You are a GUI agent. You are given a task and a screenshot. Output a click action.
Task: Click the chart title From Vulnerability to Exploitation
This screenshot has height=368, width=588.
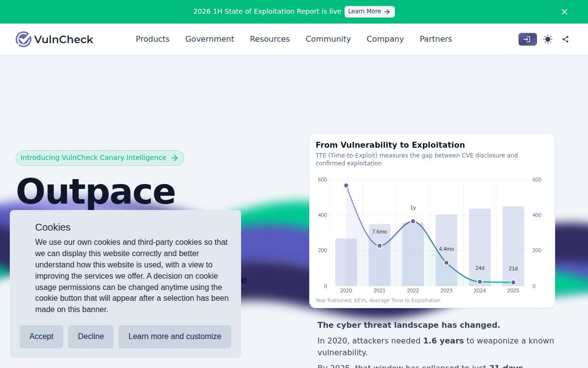pos(390,145)
